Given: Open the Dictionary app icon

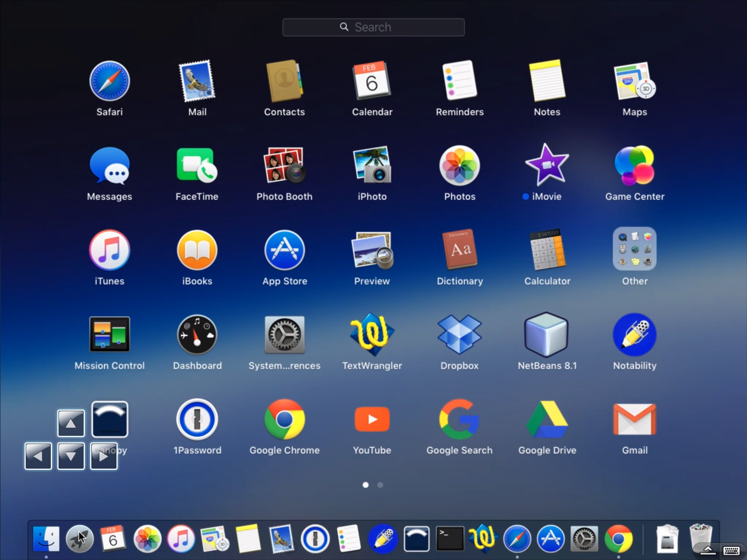Looking at the screenshot, I should (x=459, y=250).
